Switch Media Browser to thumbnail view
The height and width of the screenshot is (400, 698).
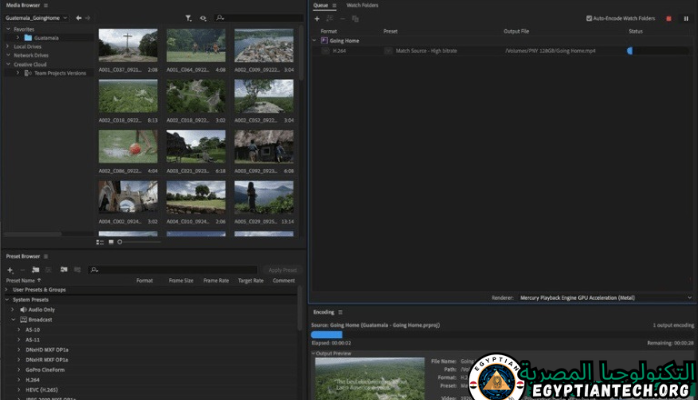(111, 242)
